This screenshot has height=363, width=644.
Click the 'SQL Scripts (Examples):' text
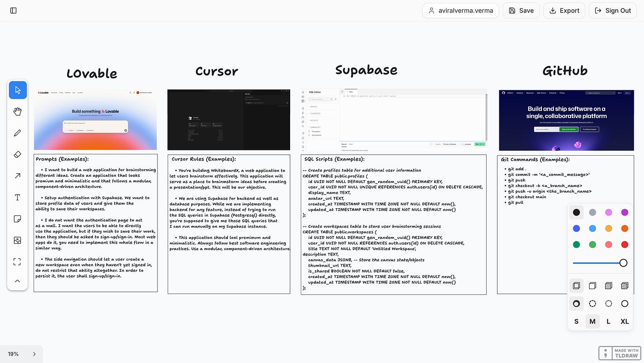pos(334,159)
